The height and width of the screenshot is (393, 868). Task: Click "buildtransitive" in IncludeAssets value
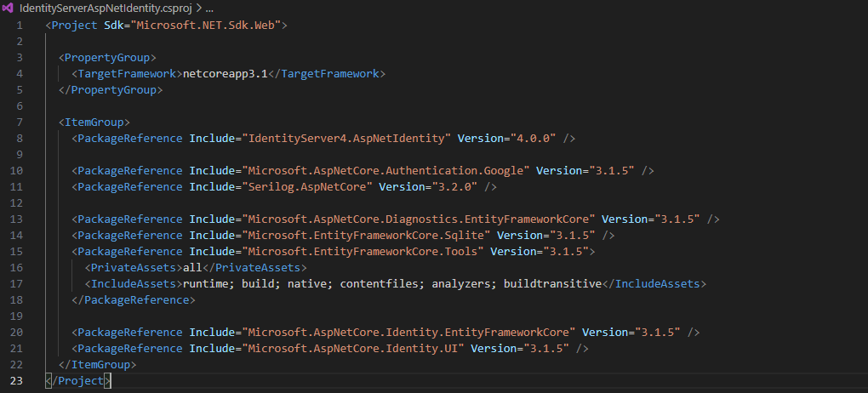(x=552, y=284)
